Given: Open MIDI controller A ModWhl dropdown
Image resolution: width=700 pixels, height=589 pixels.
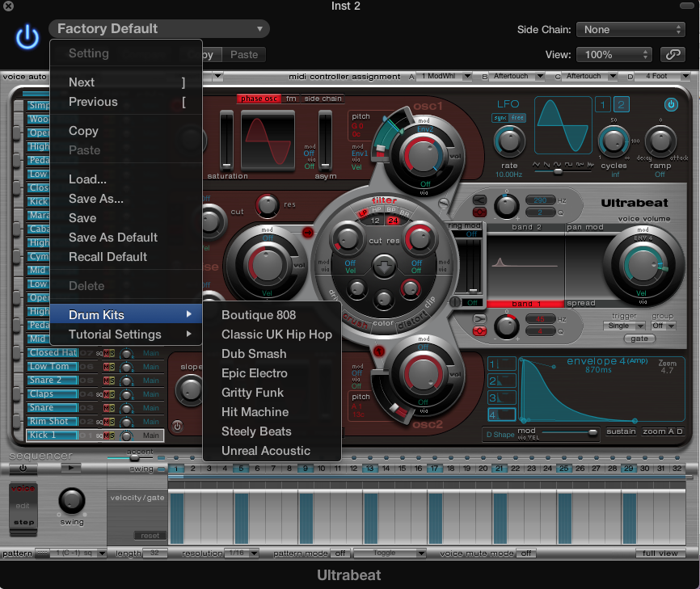Looking at the screenshot, I should coord(445,76).
